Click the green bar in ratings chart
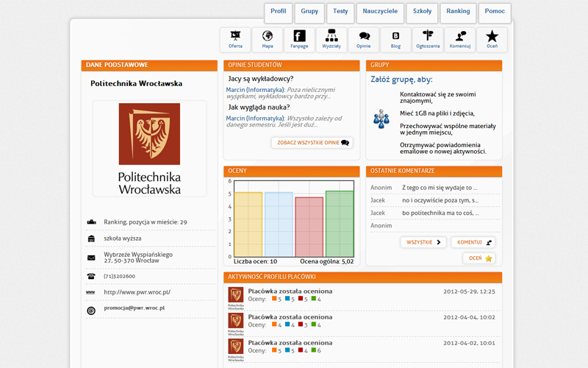This screenshot has height=368, width=588. 340,224
